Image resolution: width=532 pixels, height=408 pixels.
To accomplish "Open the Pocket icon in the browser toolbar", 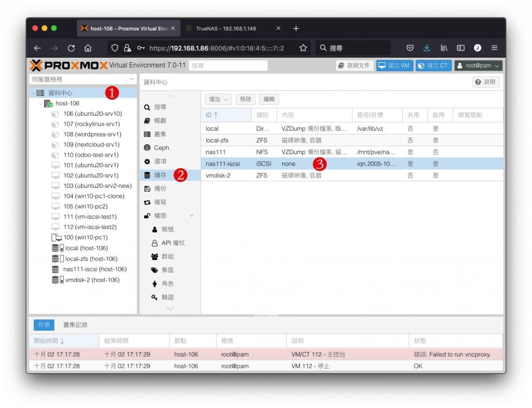I will pos(410,48).
